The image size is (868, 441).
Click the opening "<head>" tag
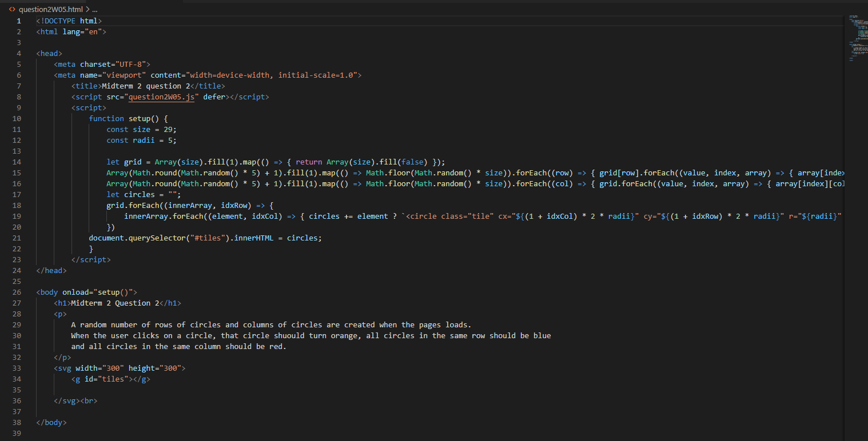(x=49, y=54)
